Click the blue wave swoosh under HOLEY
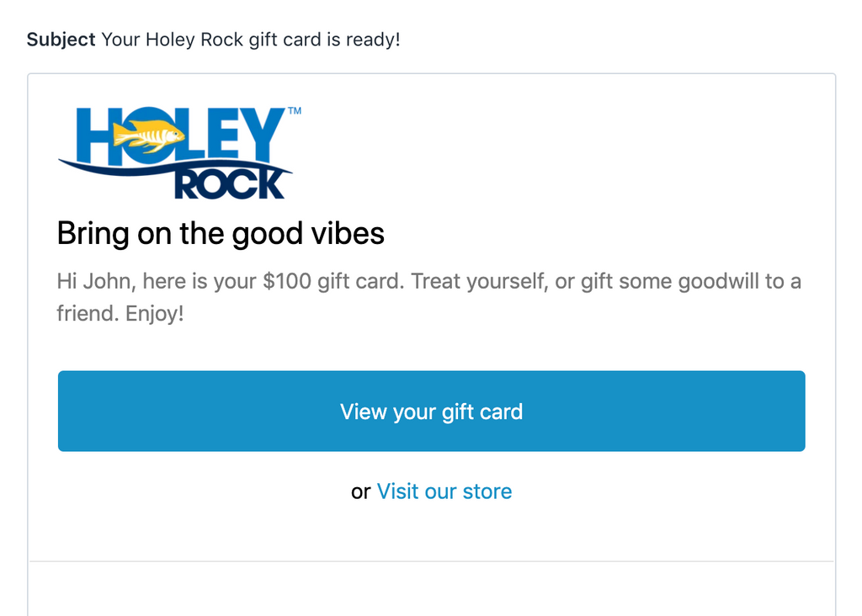This screenshot has height=616, width=862. (175, 167)
